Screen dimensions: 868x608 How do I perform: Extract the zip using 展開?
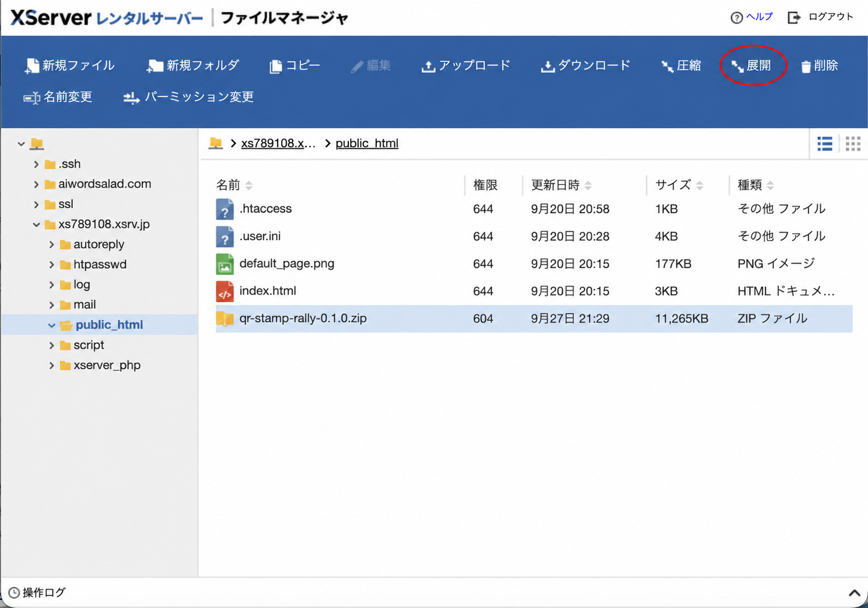click(751, 66)
